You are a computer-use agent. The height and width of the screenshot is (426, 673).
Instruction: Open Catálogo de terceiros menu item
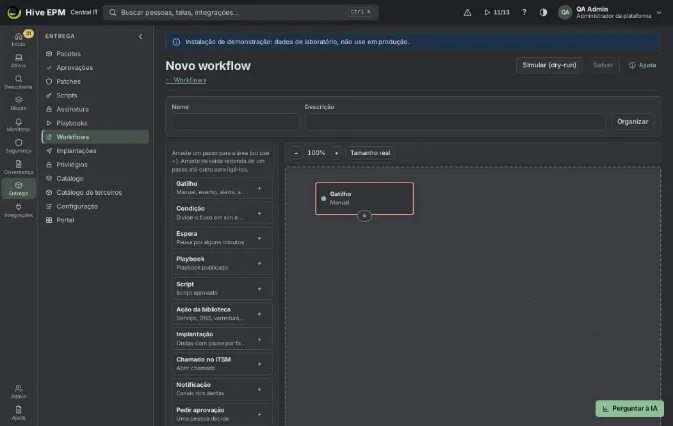[95, 192]
